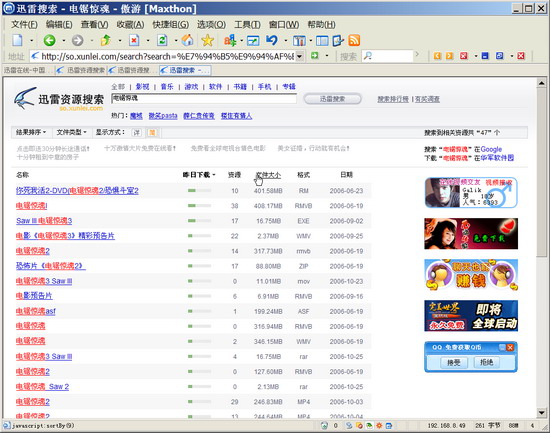The width and height of the screenshot is (550, 433).
Task: Click the 拒绝 reject button in QQ ad
Action: point(486,362)
